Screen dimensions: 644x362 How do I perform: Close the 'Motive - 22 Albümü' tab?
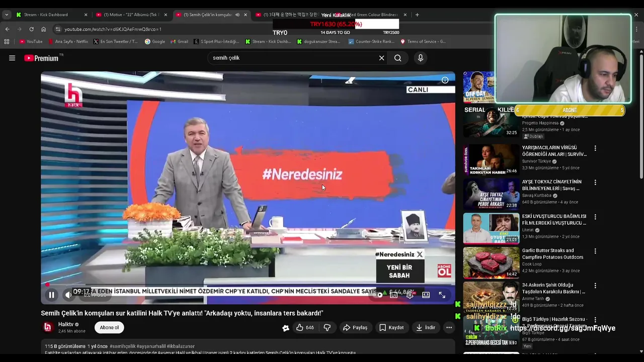click(166, 15)
